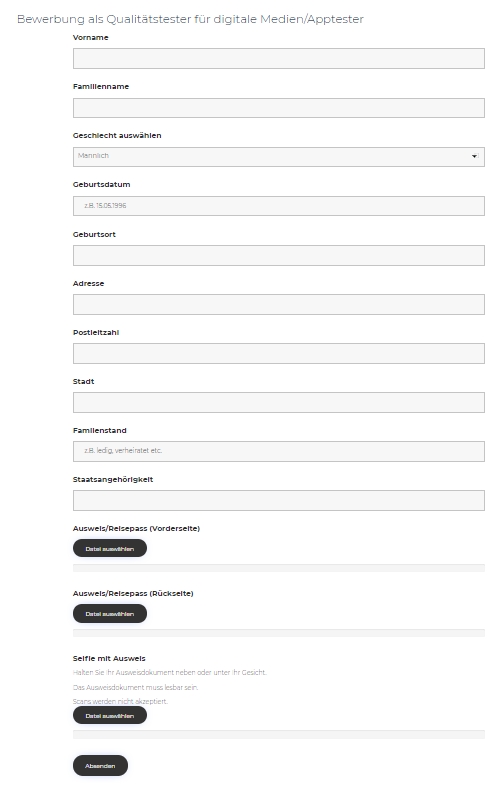Submit the form with Absenden button

click(100, 765)
